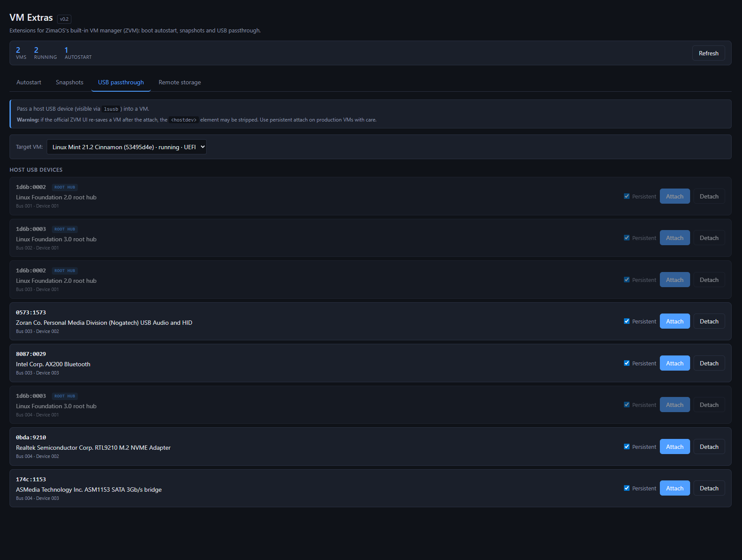Switch to the Autostart tab

(x=29, y=82)
